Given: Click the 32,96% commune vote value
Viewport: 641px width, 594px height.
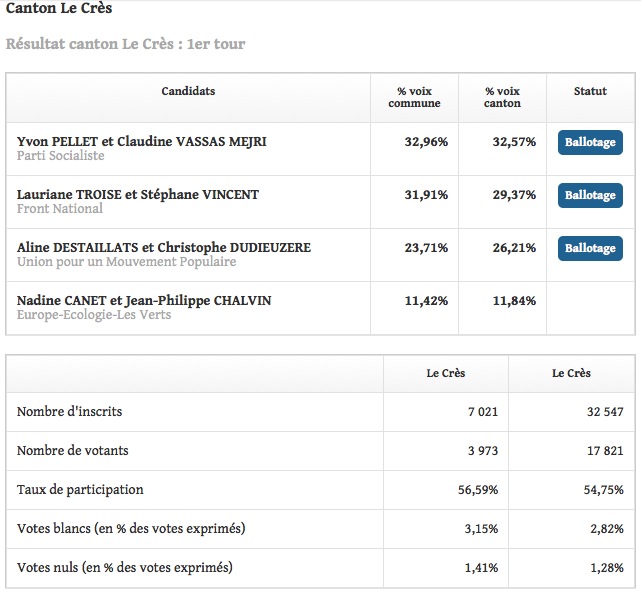Looking at the screenshot, I should coord(426,142).
